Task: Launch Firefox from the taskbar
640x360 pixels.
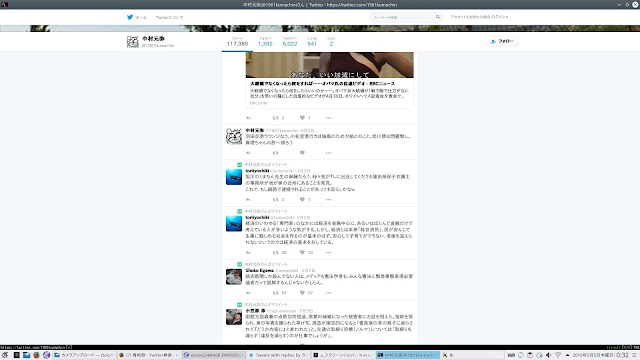Action: point(36,355)
